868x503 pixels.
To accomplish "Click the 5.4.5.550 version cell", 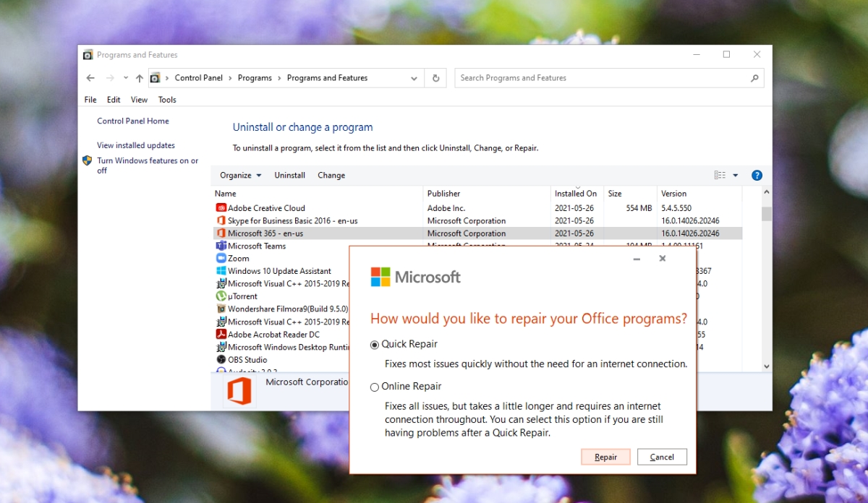I will click(678, 208).
